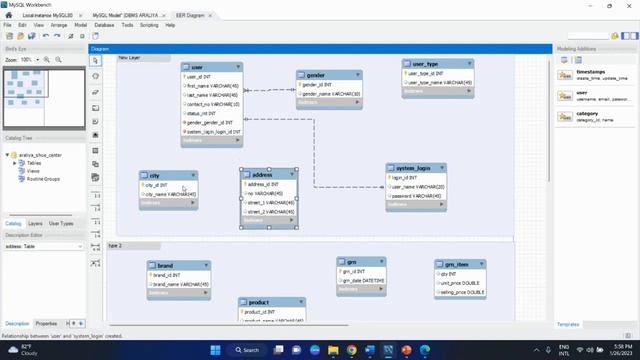Image resolution: width=640 pixels, height=360 pixels.
Task: Click the vertical scrollbar of the diagram
Action: pos(549,120)
